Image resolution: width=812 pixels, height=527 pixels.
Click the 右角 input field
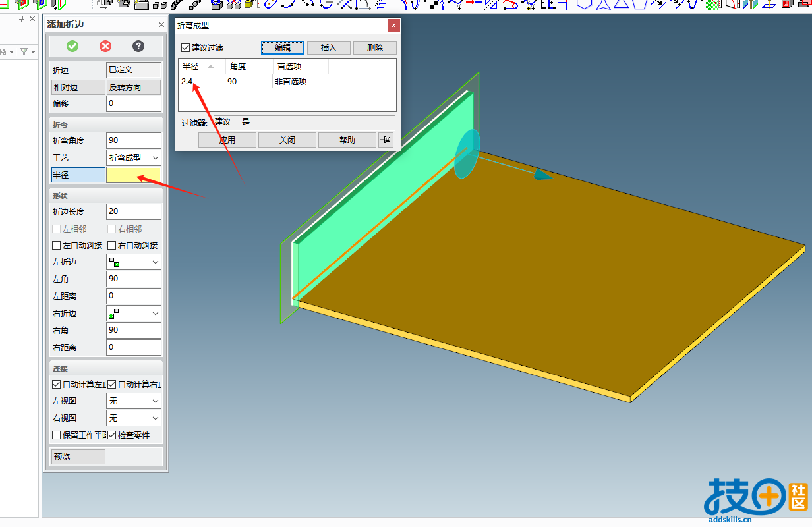pyautogui.click(x=134, y=330)
